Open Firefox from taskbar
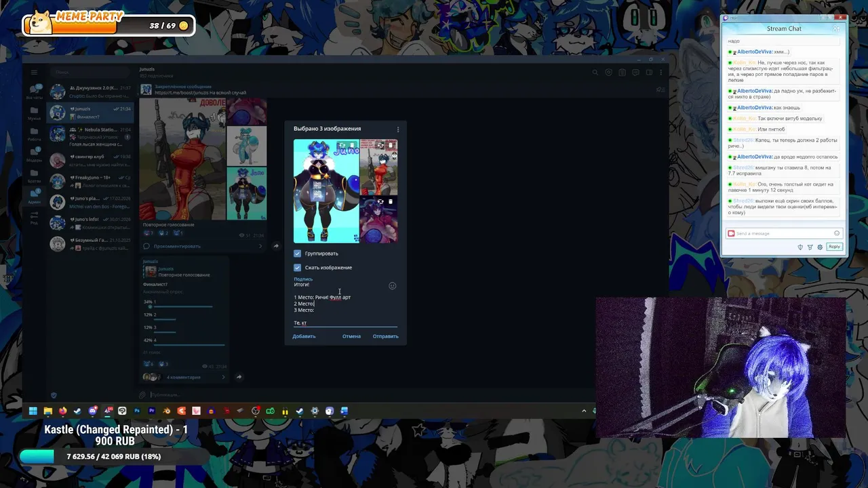Screen dimensions: 868x488 pos(62,411)
